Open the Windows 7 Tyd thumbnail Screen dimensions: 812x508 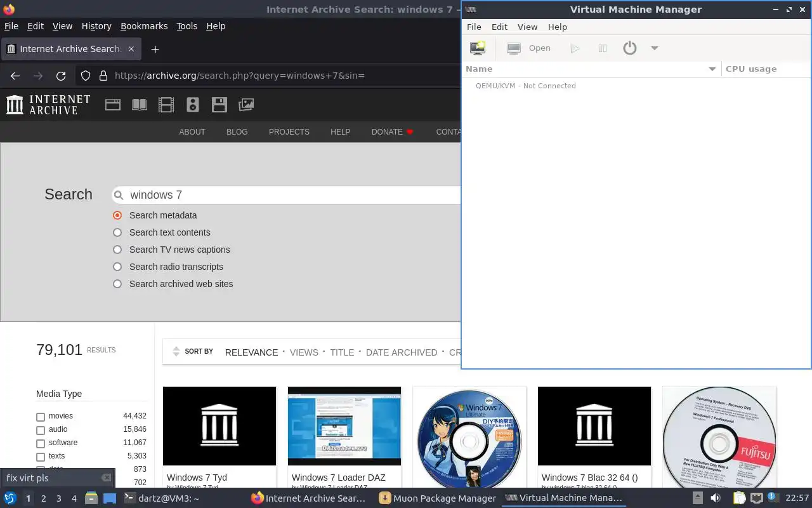219,426
